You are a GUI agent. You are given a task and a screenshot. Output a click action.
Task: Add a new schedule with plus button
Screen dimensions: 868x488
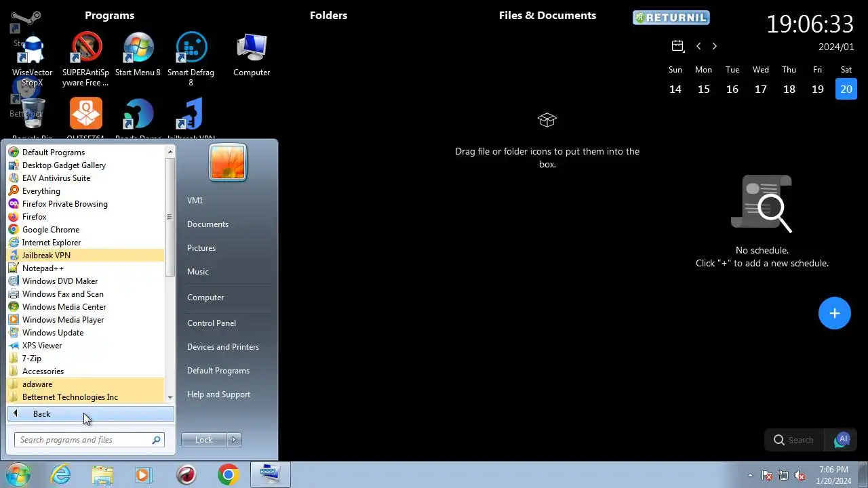coord(835,313)
